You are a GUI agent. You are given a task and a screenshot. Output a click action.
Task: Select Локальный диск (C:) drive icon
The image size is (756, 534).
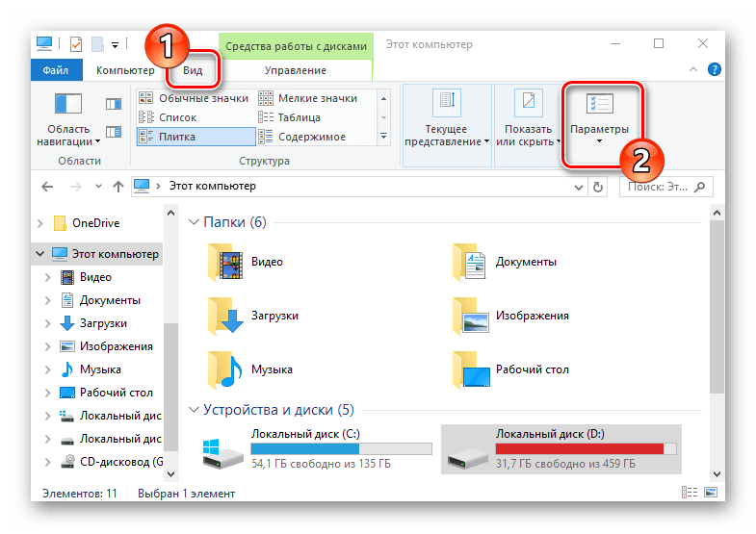tap(222, 453)
